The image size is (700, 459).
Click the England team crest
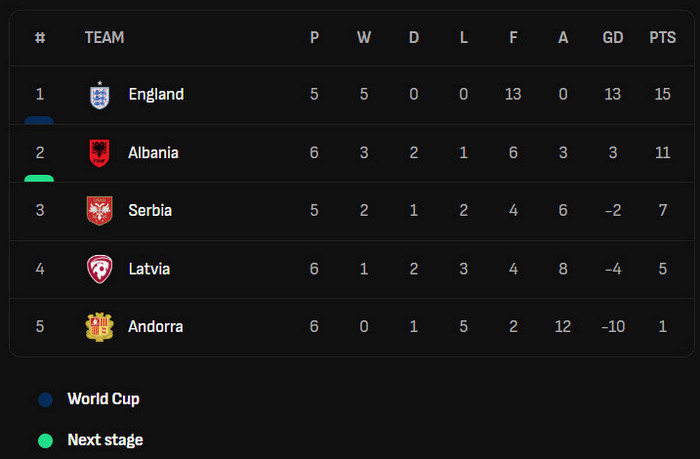(x=98, y=95)
